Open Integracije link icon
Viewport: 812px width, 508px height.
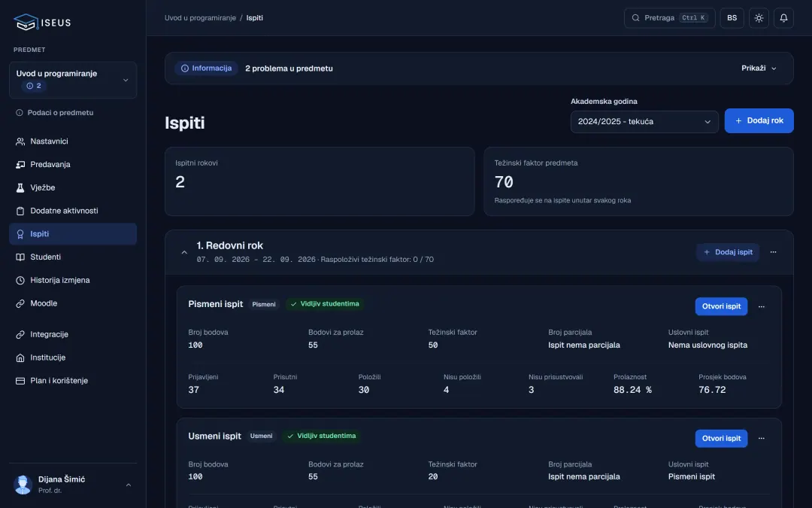click(20, 335)
